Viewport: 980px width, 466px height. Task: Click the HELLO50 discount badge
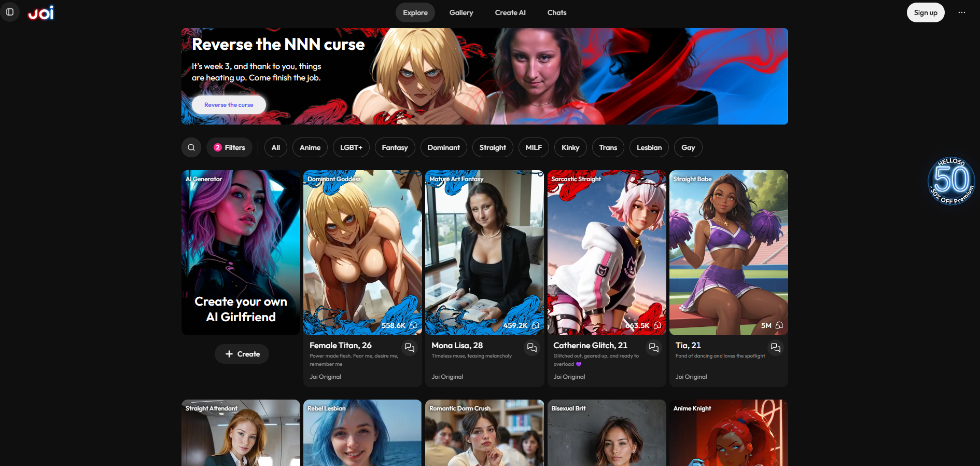tap(951, 181)
